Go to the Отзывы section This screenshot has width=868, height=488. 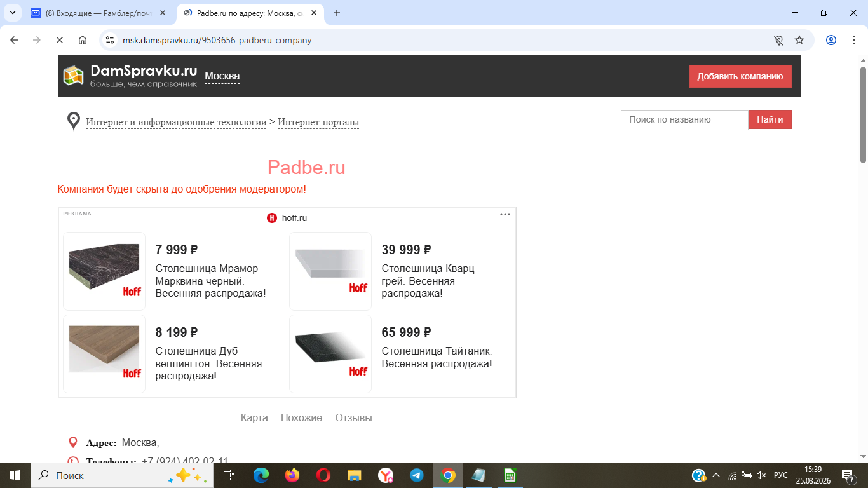pyautogui.click(x=353, y=417)
